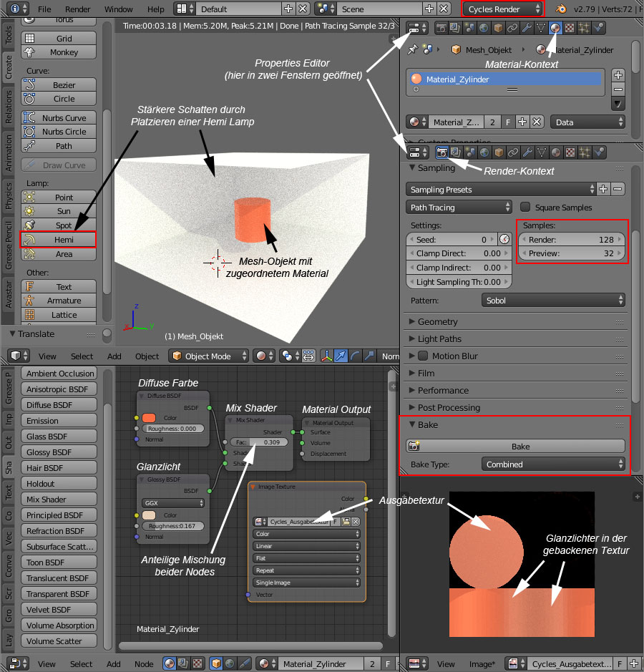644x672 pixels.
Task: Toggle fake user F for Material_Zylinder
Action: 507,122
